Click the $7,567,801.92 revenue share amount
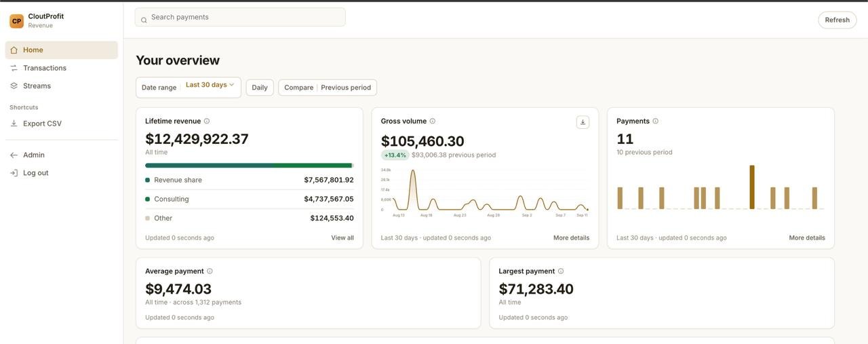This screenshot has height=344, width=868. [329, 180]
